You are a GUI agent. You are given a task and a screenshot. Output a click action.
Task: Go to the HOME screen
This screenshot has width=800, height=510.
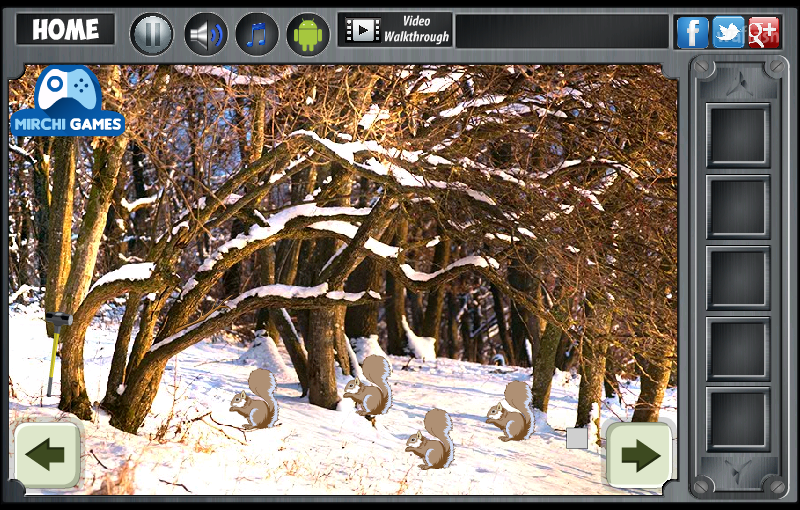point(65,30)
